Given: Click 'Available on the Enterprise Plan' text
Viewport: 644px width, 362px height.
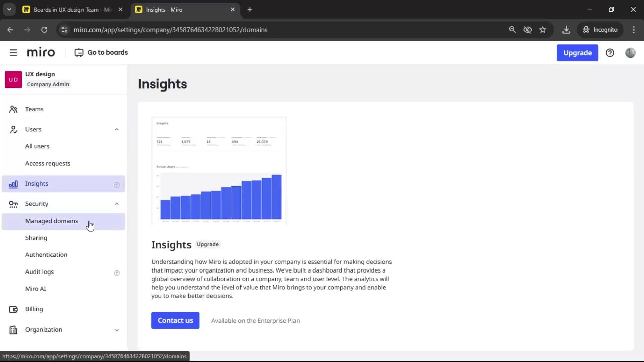Looking at the screenshot, I should click(255, 321).
